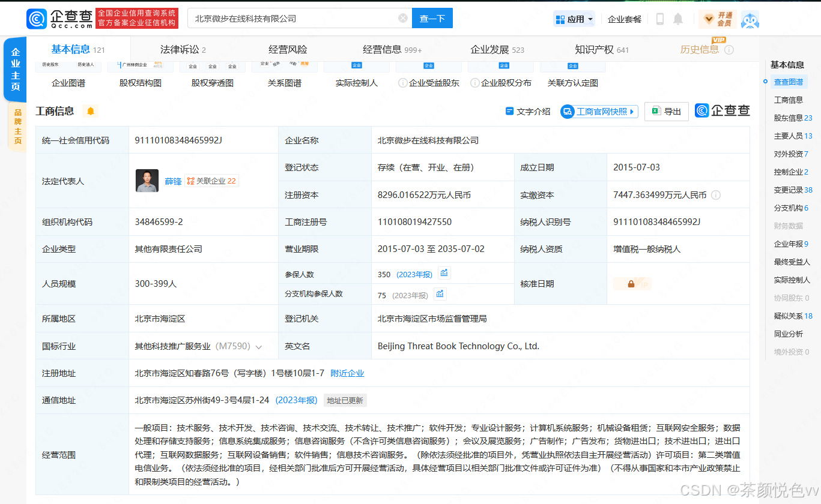Click chart icon beside 参保人数 350
The image size is (821, 504).
[x=444, y=274]
